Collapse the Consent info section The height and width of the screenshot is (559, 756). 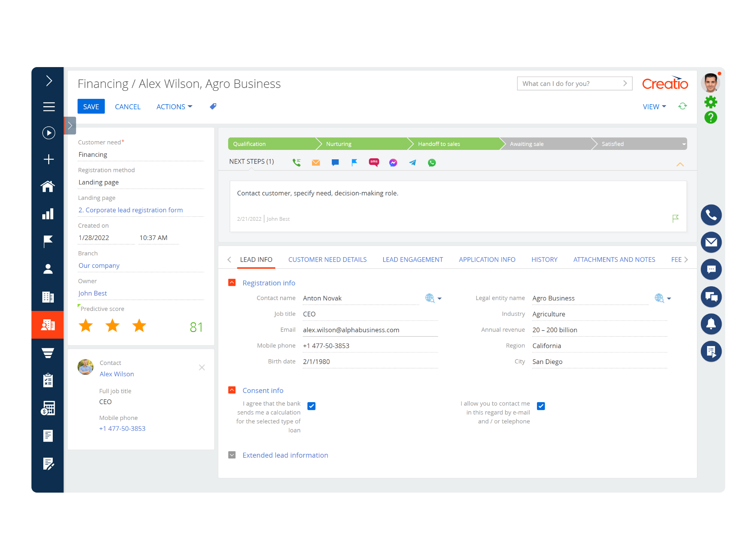[232, 390]
